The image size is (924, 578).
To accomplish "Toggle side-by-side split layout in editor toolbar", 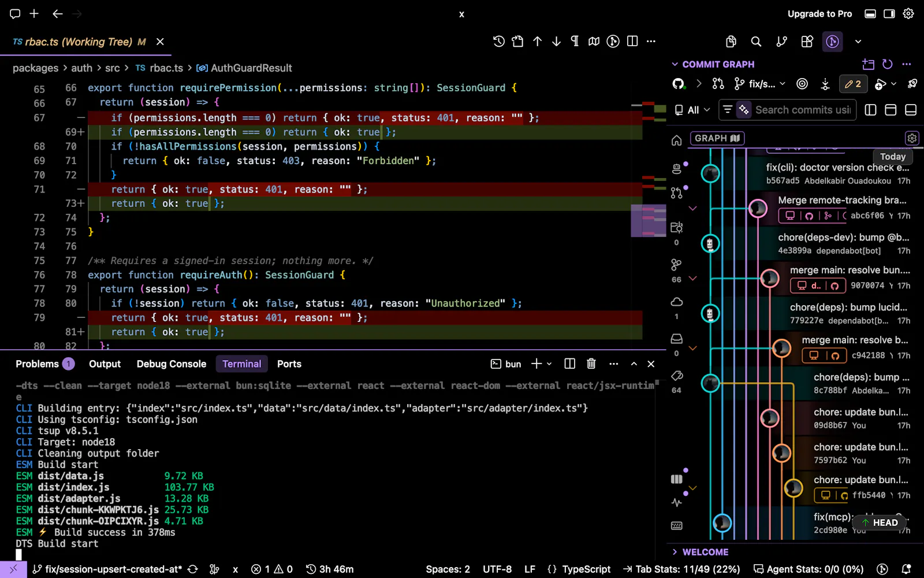I will [632, 41].
